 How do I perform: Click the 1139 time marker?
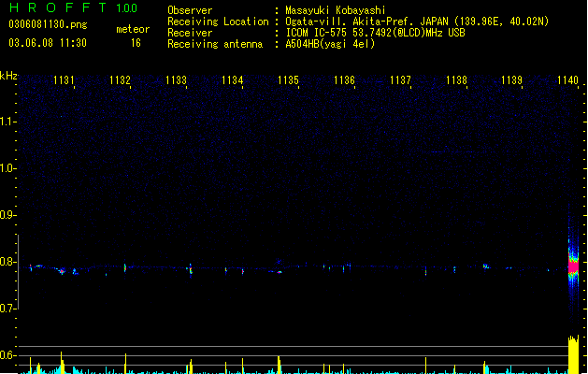[512, 79]
